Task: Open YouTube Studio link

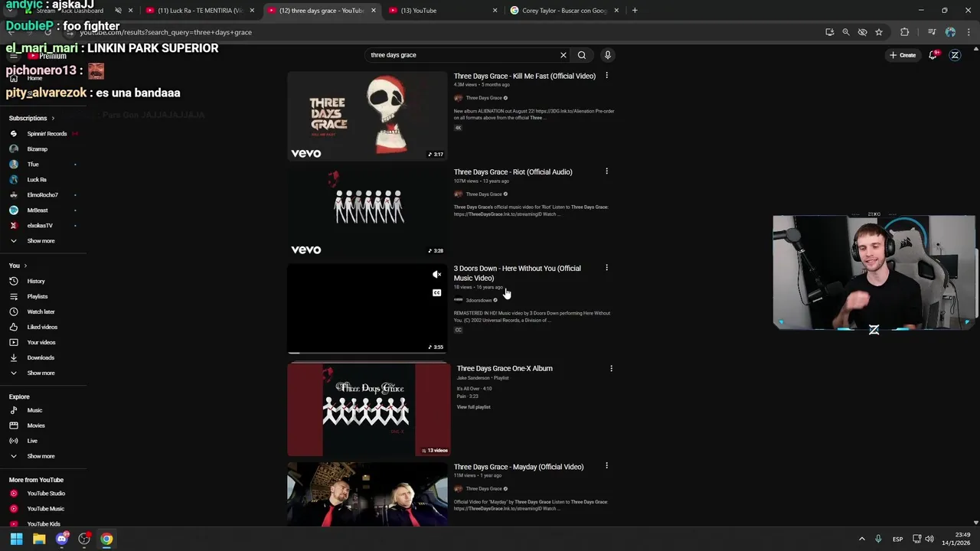Action: tap(42, 494)
